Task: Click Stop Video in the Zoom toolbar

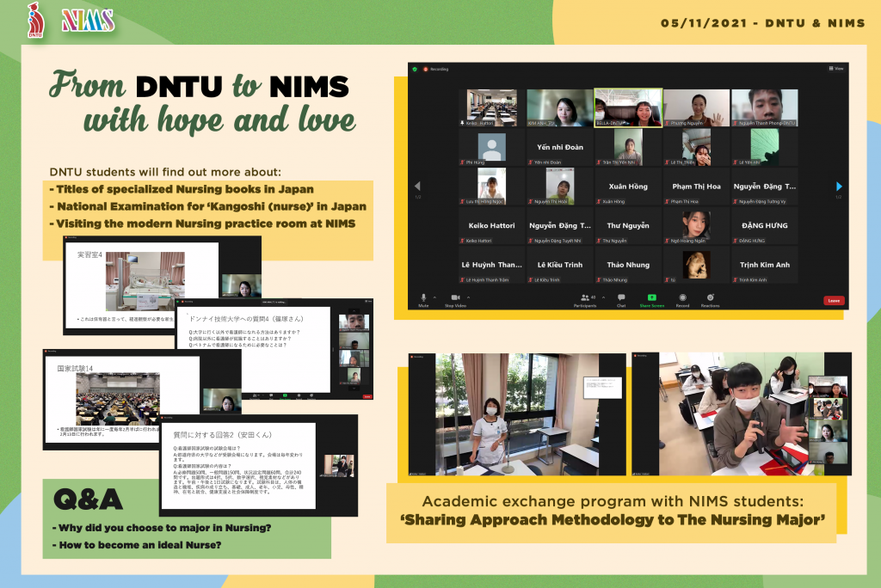Action: (x=456, y=300)
